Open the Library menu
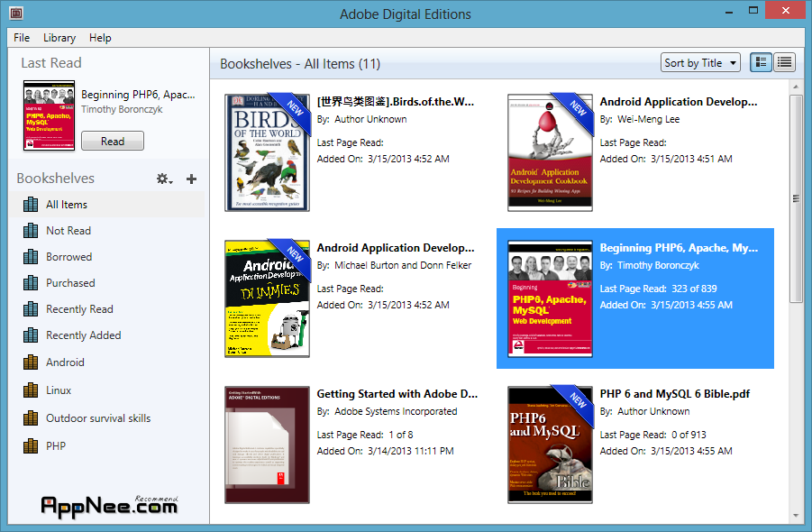812x532 pixels. point(59,38)
